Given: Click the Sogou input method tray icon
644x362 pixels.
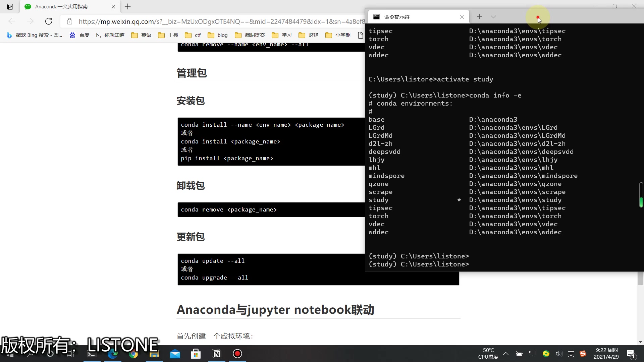Looking at the screenshot, I should [583, 354].
